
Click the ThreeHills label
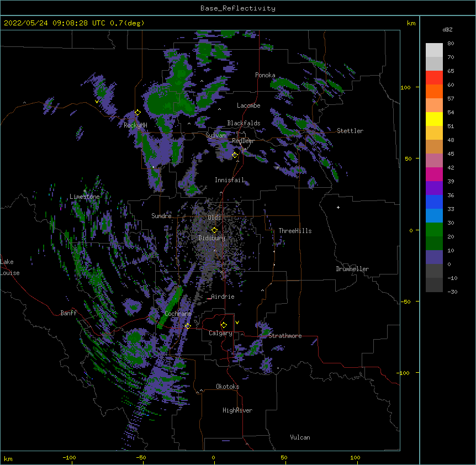click(x=295, y=231)
